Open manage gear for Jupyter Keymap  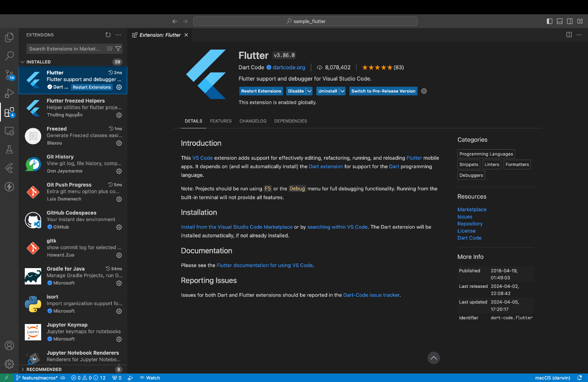(119, 339)
